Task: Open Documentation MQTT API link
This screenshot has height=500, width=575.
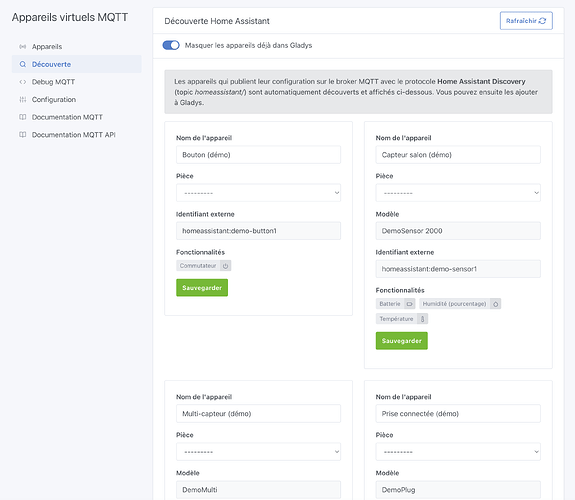Action: (x=77, y=135)
